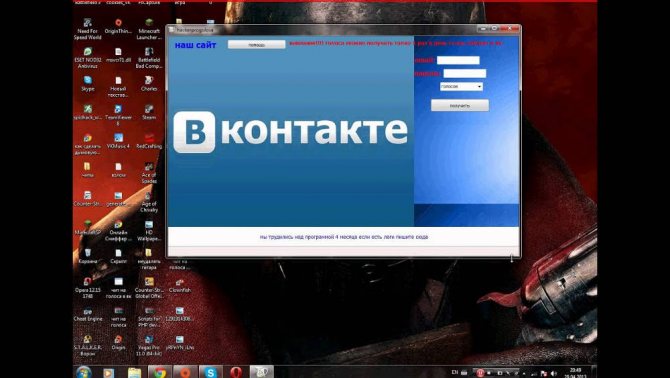Open the Скрипт text file icon
The height and width of the screenshot is (378, 670).
(118, 256)
